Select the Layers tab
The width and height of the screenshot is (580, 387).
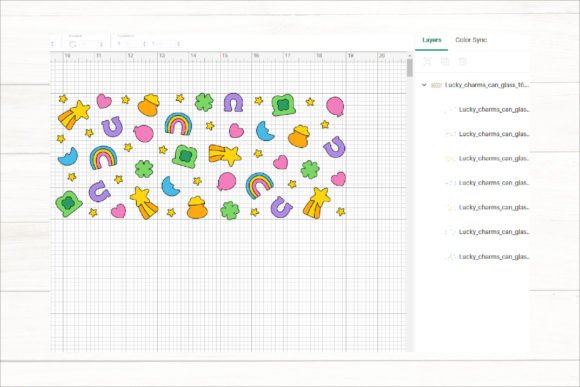[x=432, y=40]
